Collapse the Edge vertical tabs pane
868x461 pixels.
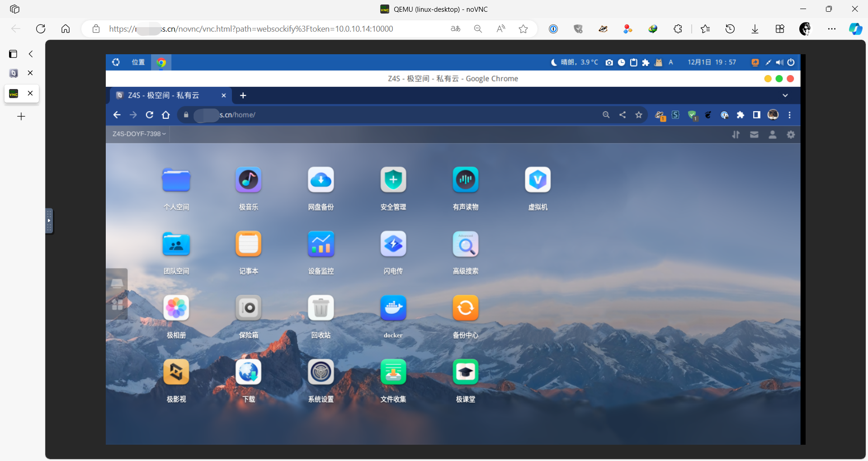(x=31, y=54)
